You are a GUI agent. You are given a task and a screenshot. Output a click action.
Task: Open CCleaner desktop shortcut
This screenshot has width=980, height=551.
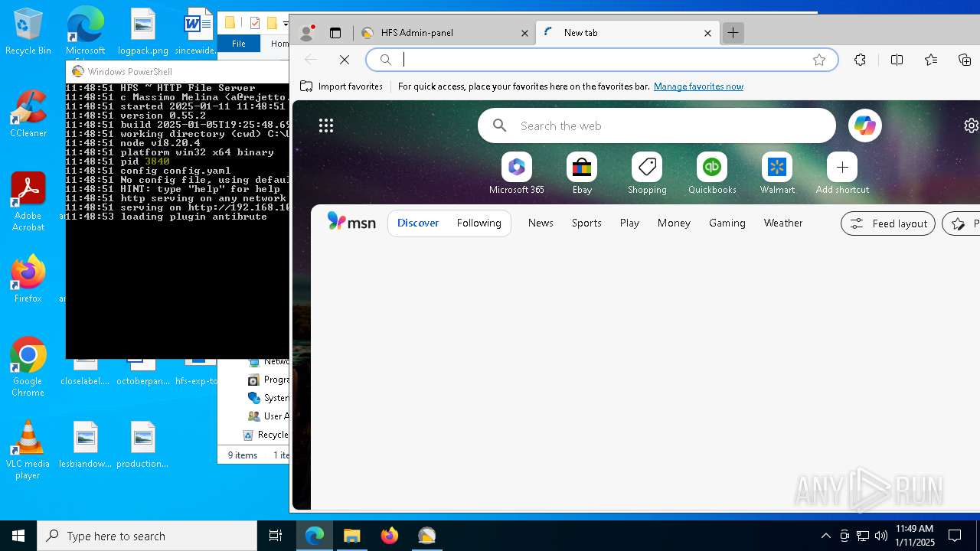pos(28,113)
